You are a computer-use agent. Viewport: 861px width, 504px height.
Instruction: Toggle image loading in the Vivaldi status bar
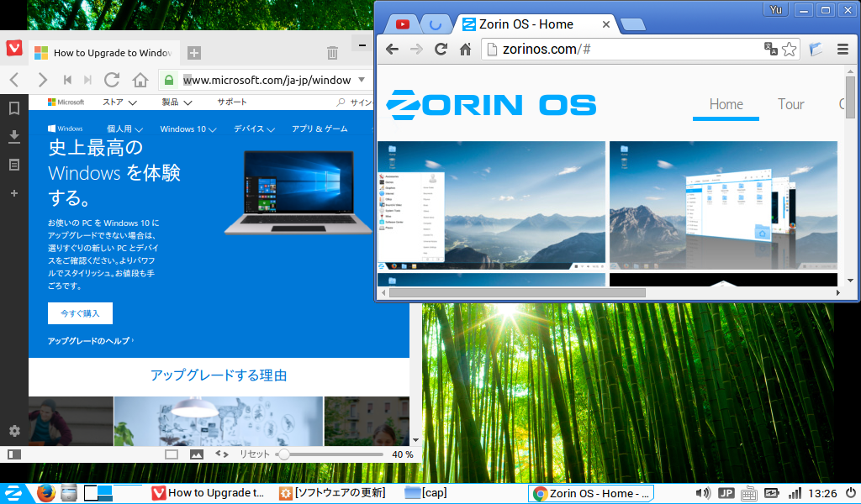197,454
